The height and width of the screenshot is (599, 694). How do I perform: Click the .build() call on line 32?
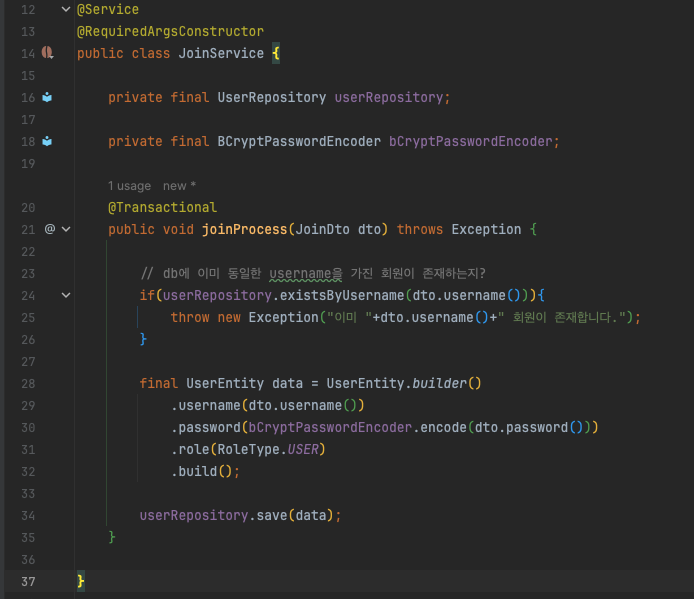(x=201, y=471)
